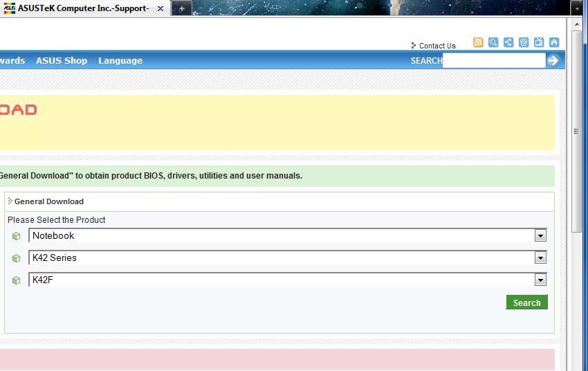Click the scrollbar up arrow

point(577,24)
